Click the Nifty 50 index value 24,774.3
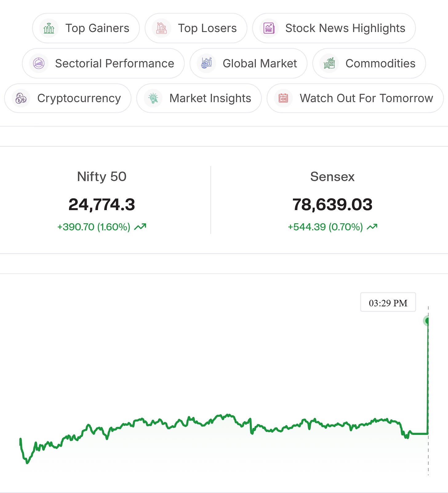This screenshot has height=493, width=448. [102, 205]
